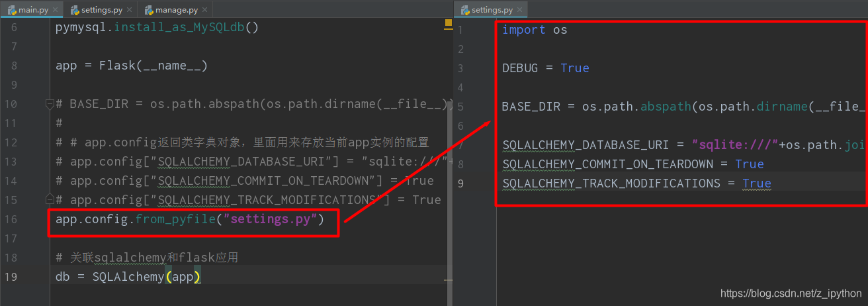868x306 pixels.
Task: Click the commented SQLALCHEMY_COMMIT_ON_TEARDOWN config line
Action: (x=245, y=181)
